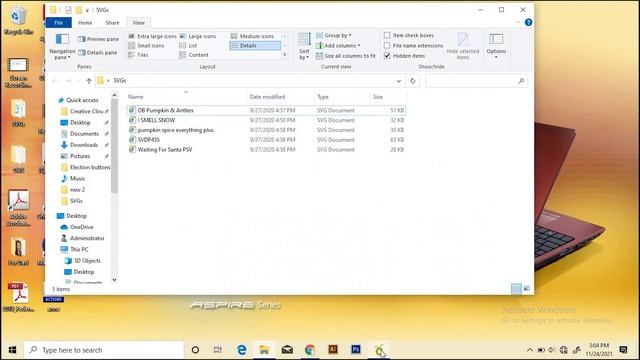Open the Sort by menu

304,47
